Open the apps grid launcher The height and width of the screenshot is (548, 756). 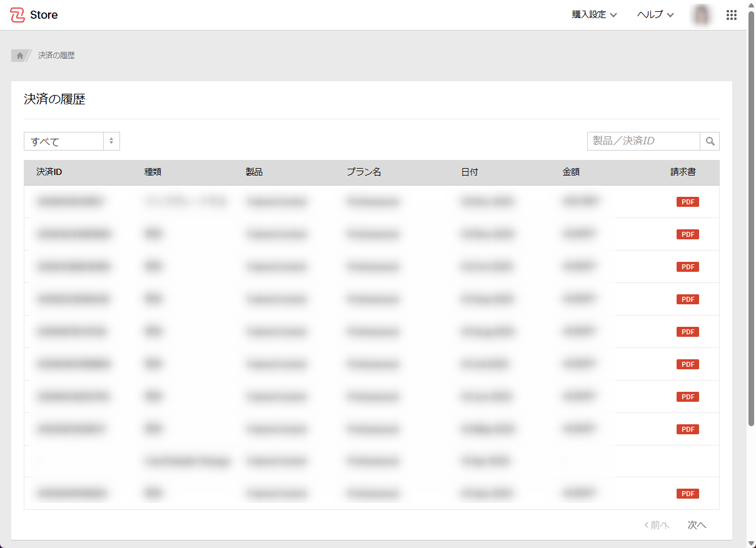732,15
